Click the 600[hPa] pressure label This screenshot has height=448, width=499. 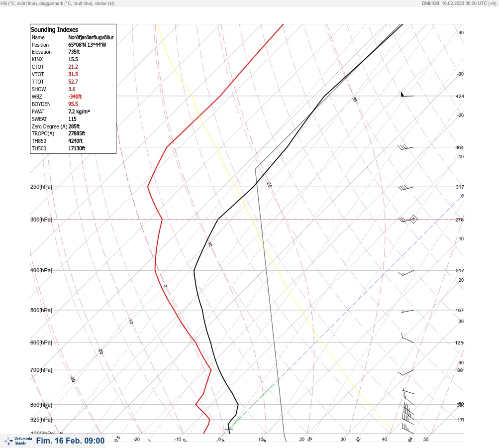(41, 342)
